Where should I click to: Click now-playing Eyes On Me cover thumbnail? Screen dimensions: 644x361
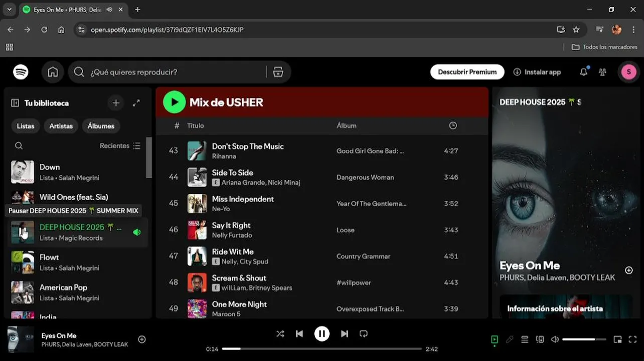pos(21,339)
